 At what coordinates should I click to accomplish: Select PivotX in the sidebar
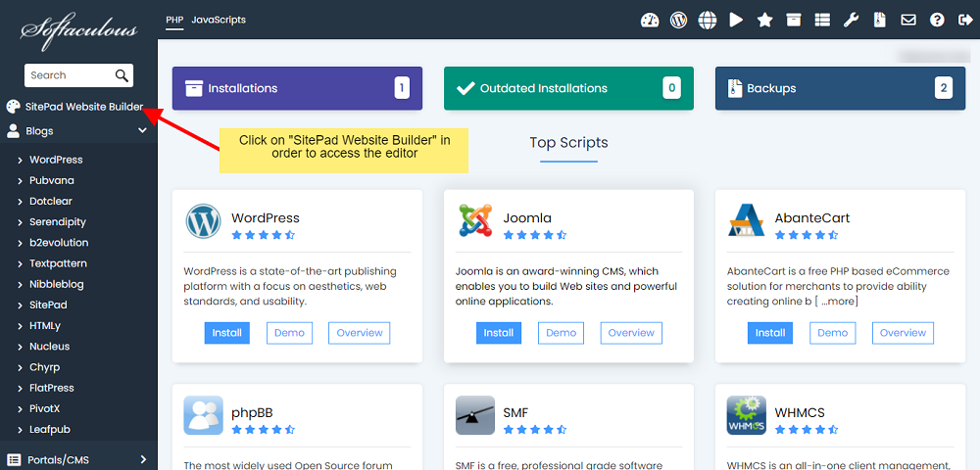click(45, 409)
